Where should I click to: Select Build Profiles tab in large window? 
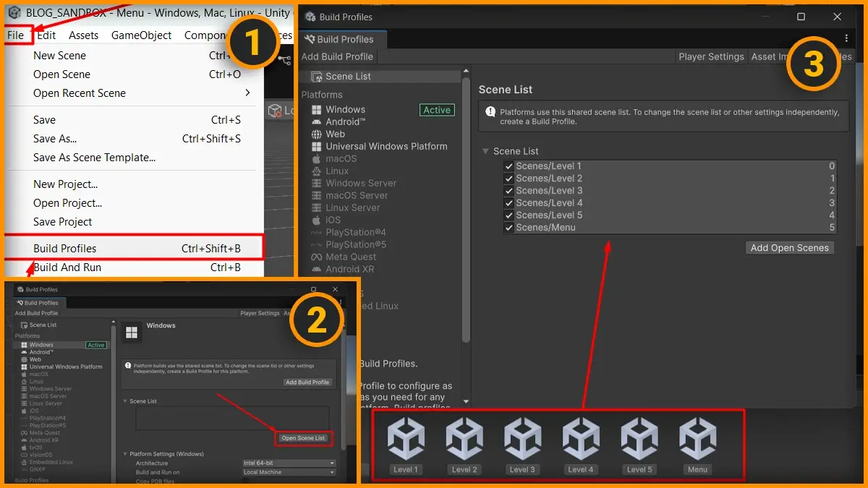344,39
